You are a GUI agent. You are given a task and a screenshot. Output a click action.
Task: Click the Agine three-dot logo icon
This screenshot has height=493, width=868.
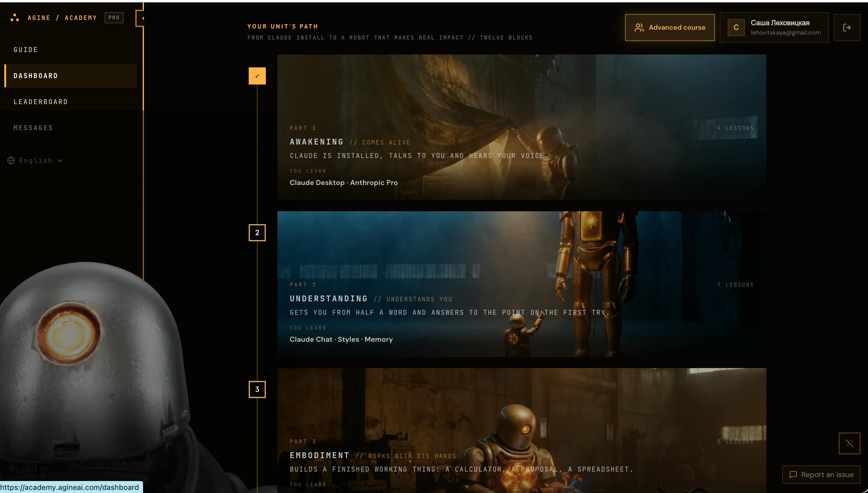tap(15, 18)
